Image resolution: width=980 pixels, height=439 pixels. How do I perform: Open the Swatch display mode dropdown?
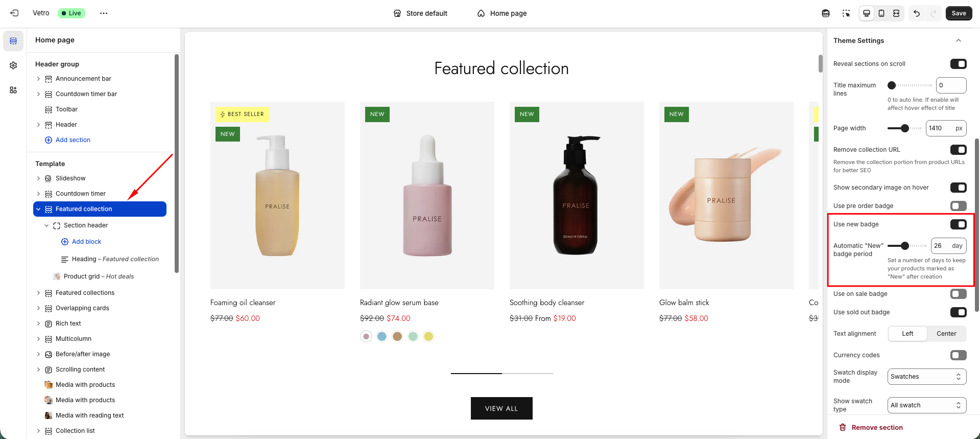pyautogui.click(x=927, y=377)
